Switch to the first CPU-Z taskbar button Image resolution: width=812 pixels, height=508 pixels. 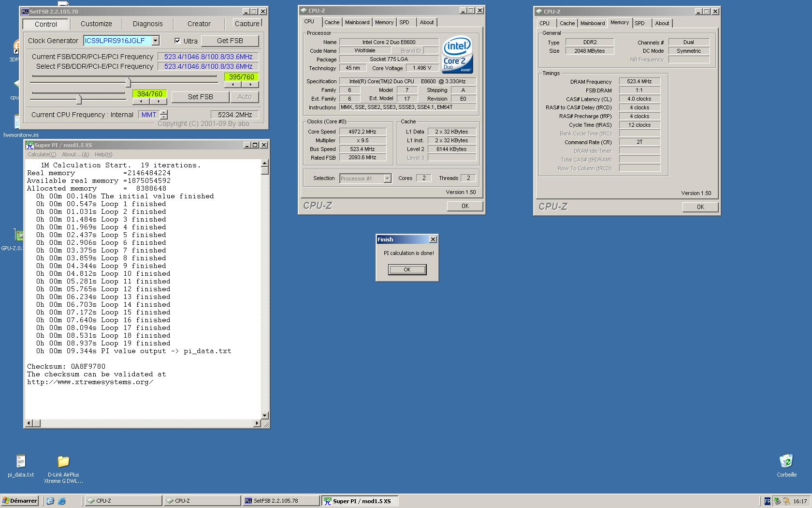click(123, 501)
